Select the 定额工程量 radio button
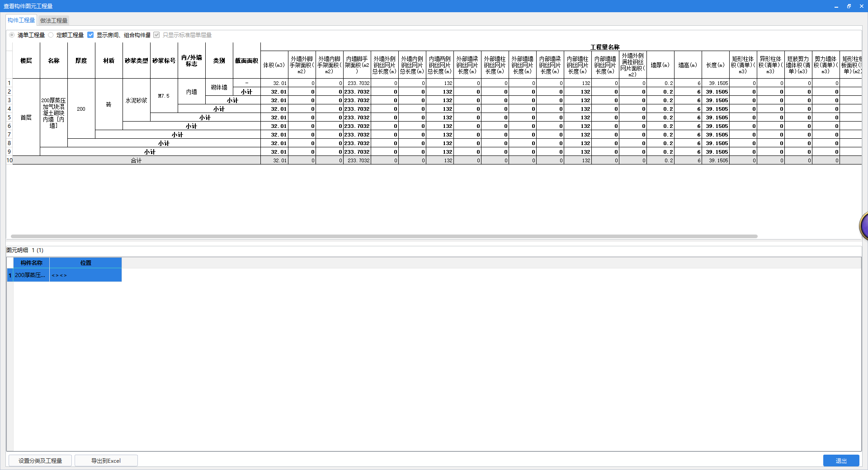Screen dimensions: 868x470 [x=51, y=35]
